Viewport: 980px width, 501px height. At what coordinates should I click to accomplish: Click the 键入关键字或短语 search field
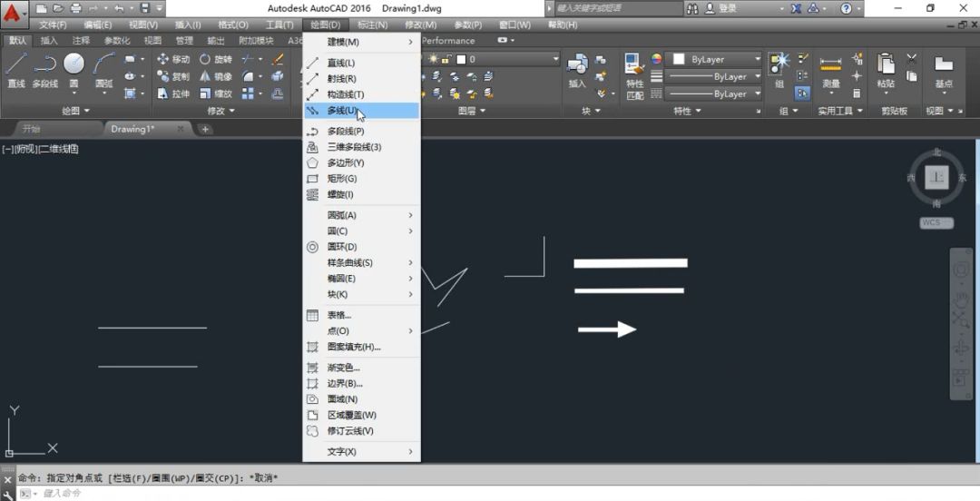[619, 9]
